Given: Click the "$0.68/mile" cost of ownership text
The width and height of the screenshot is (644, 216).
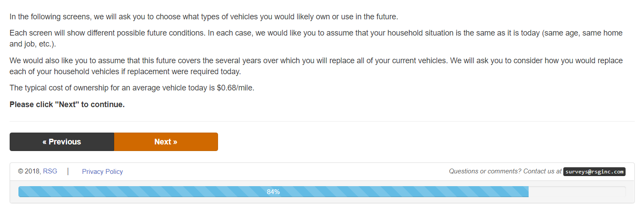Looking at the screenshot, I should (x=235, y=88).
